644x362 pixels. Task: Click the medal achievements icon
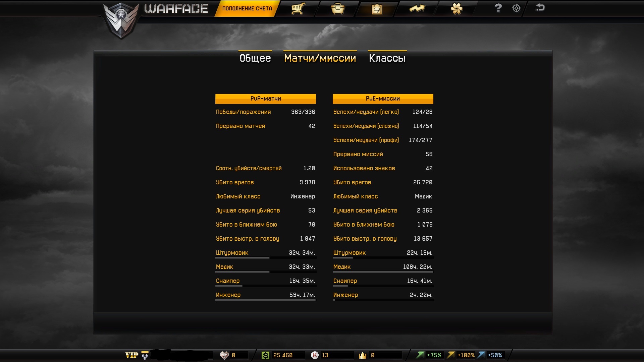click(x=457, y=8)
